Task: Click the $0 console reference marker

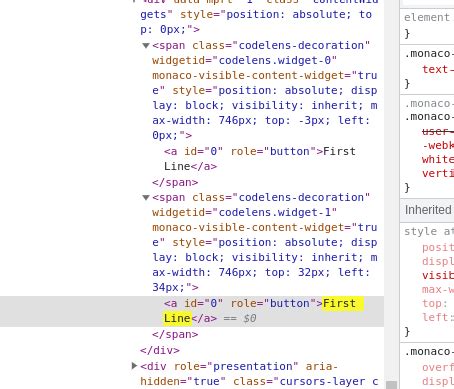Action: [250, 319]
